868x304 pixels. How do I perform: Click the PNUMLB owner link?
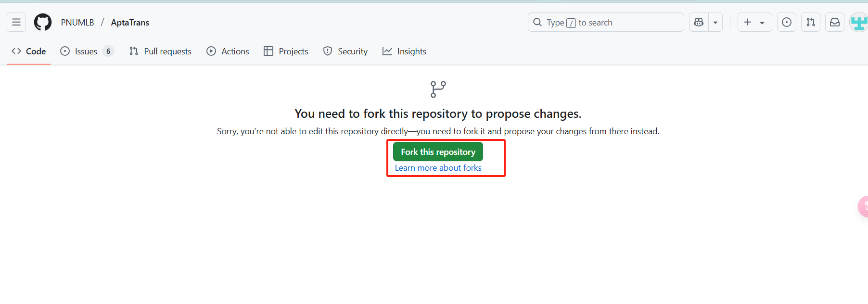[77, 23]
